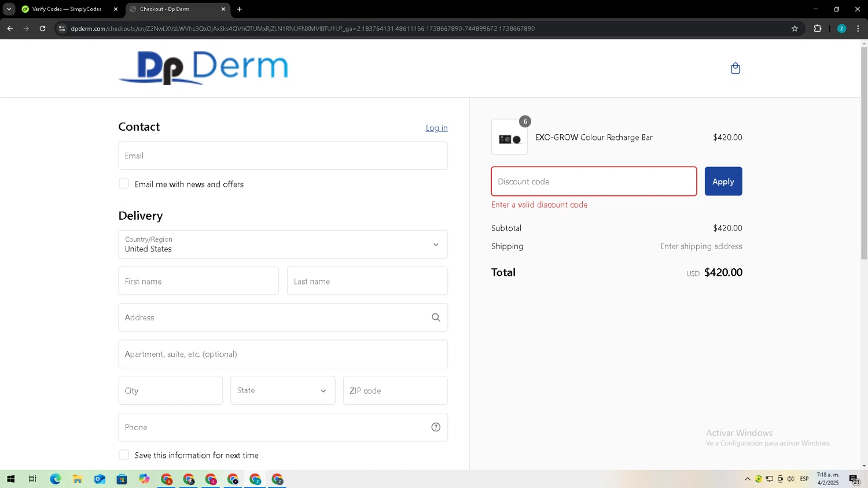Check 'Email me with news and offers'
The height and width of the screenshot is (488, 868).
124,184
